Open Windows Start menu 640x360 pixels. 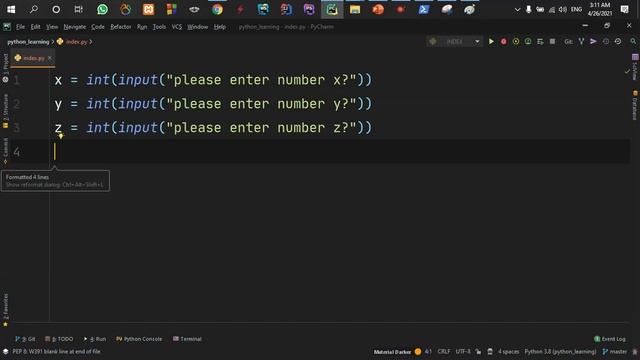click(x=11, y=9)
